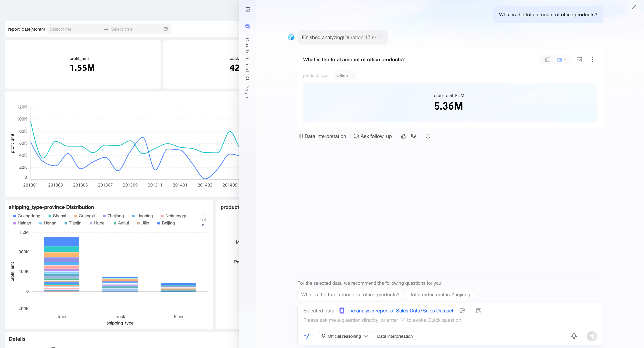Go to next legend page arrow
This screenshot has width=644, height=348.
pyautogui.click(x=203, y=225)
